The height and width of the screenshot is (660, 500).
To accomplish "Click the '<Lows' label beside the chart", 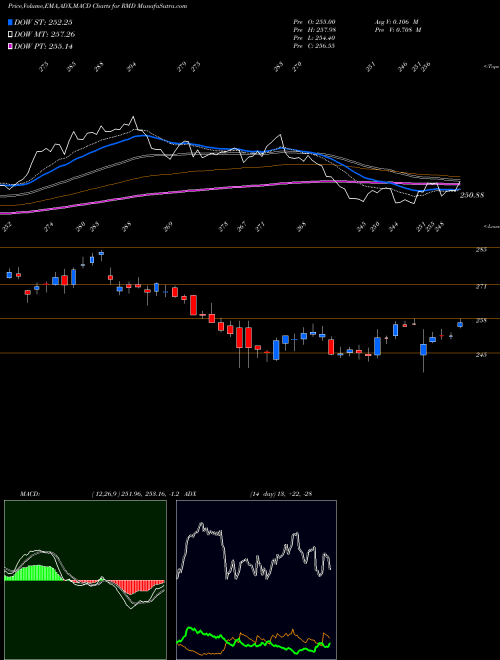I will (491, 226).
